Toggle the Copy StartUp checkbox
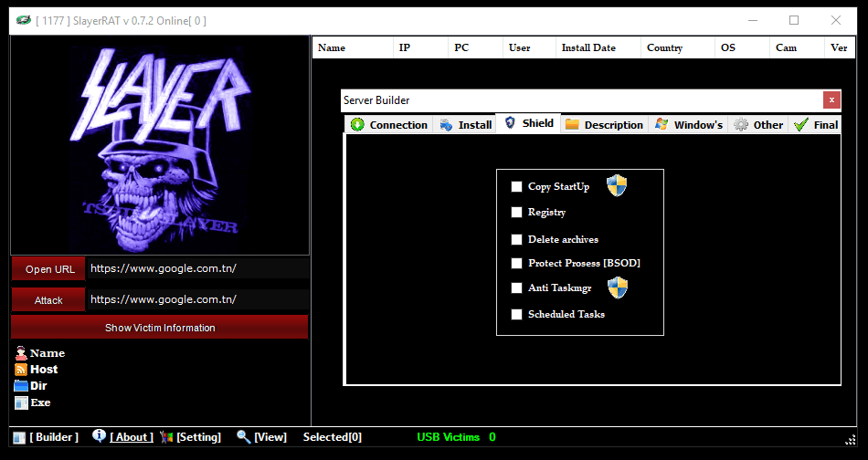The height and width of the screenshot is (460, 868). pyautogui.click(x=516, y=187)
